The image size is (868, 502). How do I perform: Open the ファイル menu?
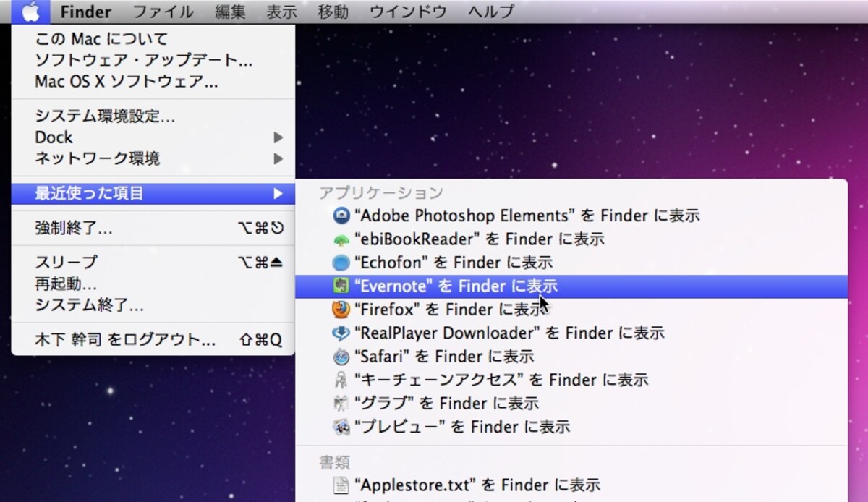pos(163,12)
